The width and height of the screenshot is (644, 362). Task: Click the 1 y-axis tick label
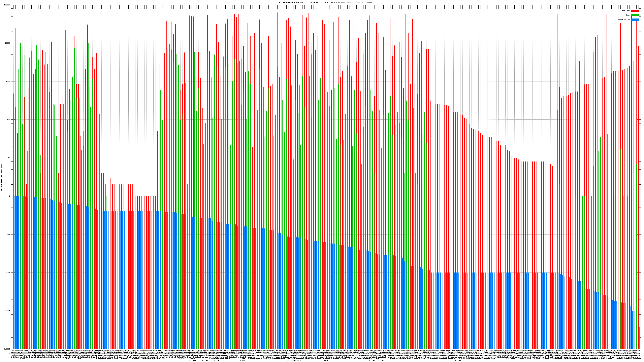(9, 196)
